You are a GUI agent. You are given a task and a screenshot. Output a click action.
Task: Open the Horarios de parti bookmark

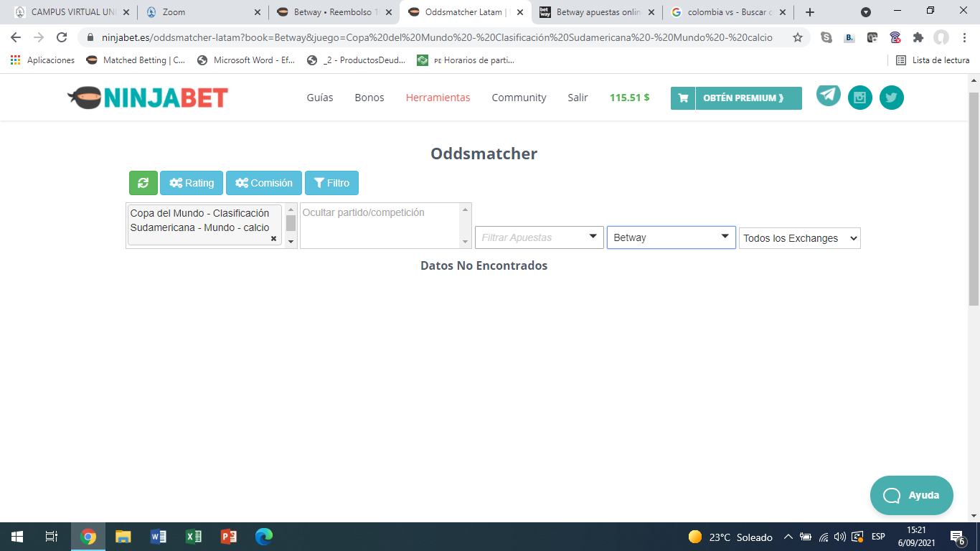pos(466,60)
